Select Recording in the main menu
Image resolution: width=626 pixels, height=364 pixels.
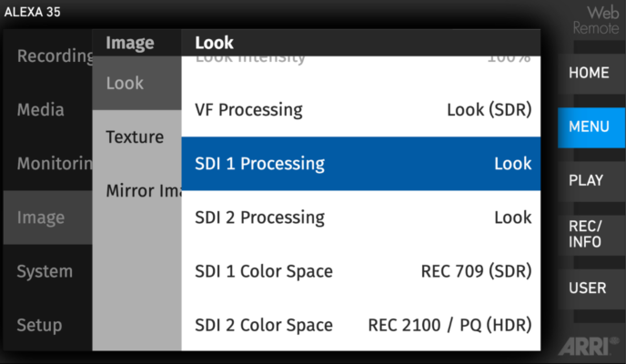point(48,56)
